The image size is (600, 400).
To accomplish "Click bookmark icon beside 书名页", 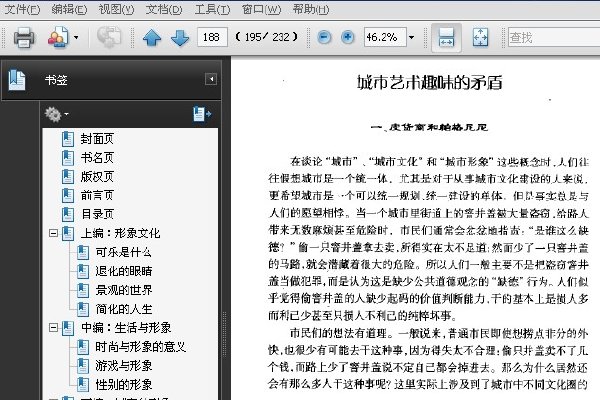I will coord(68,157).
